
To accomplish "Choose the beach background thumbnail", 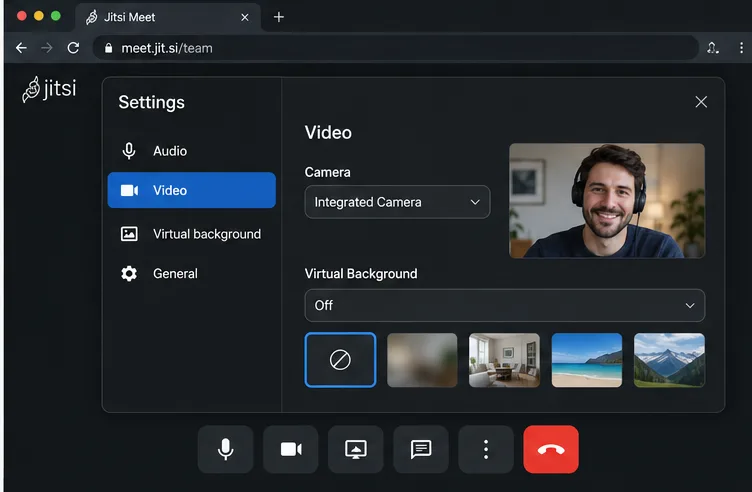I will coord(587,360).
